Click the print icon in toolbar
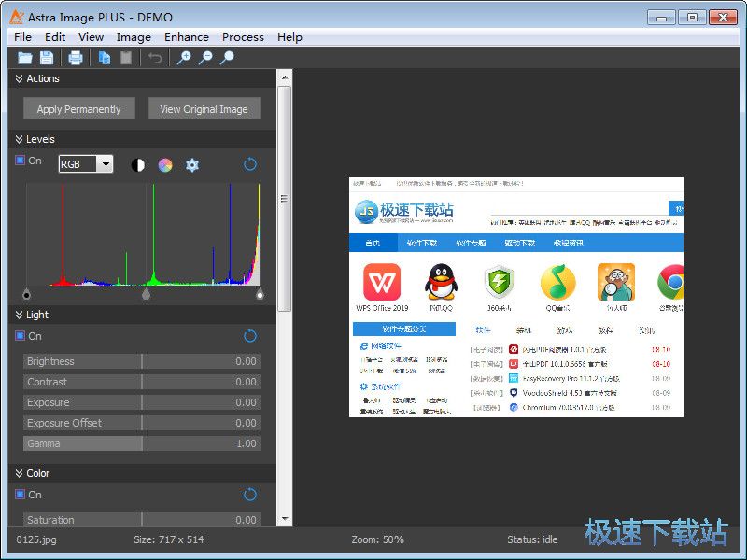747x560 pixels. coord(76,58)
